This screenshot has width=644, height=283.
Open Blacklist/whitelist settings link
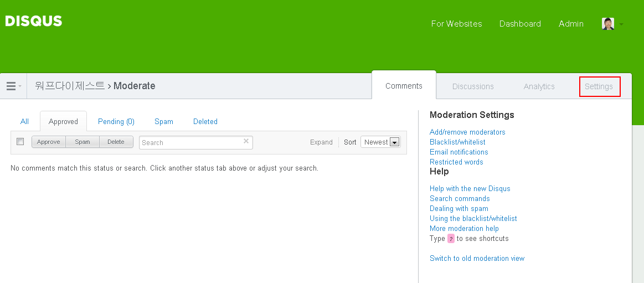457,142
